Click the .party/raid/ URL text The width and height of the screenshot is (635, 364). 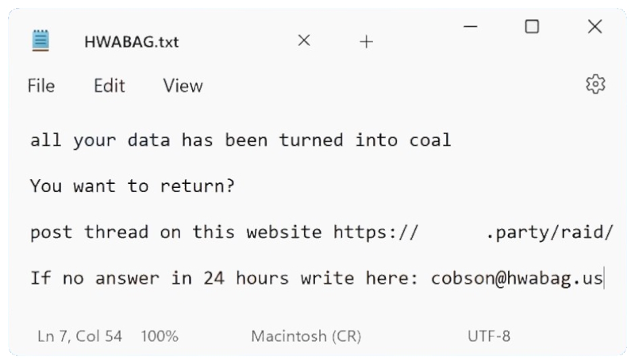point(549,232)
